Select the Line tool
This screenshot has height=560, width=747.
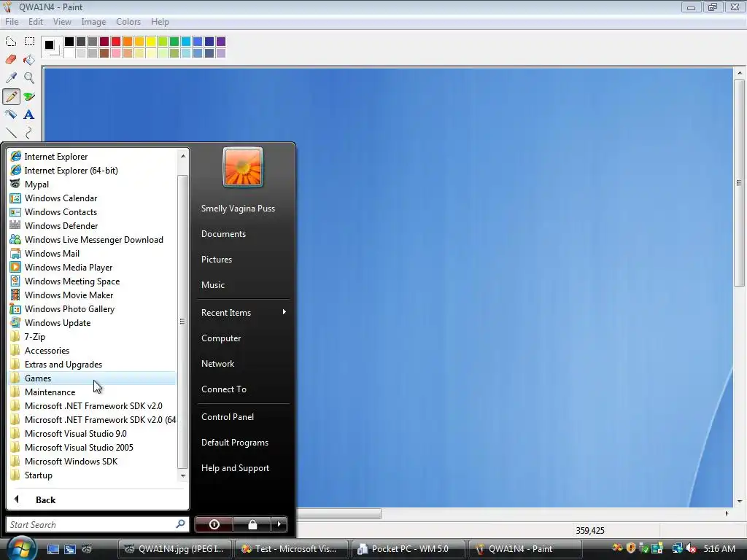(11, 133)
